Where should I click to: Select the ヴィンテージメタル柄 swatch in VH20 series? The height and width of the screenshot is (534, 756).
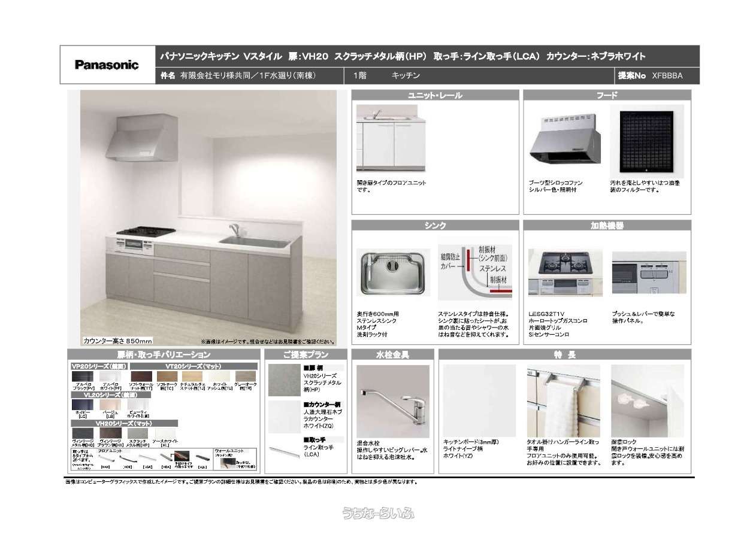coord(82,433)
